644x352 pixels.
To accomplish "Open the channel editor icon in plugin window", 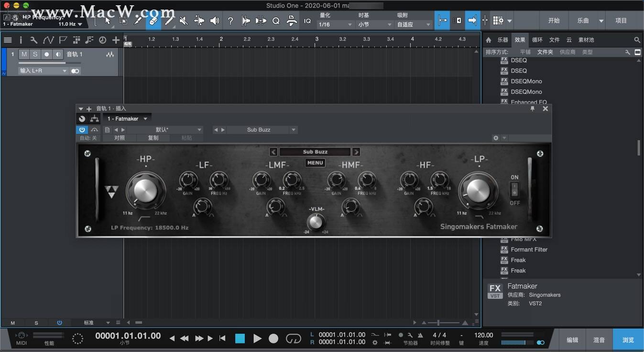I will click(82, 119).
